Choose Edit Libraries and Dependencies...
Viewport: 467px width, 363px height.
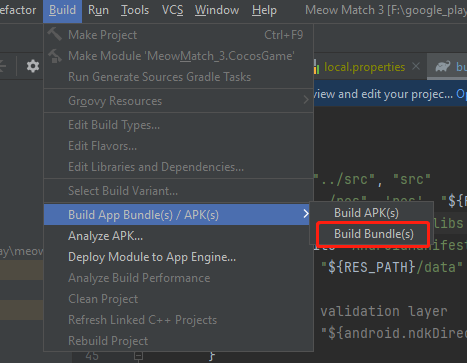178,167
